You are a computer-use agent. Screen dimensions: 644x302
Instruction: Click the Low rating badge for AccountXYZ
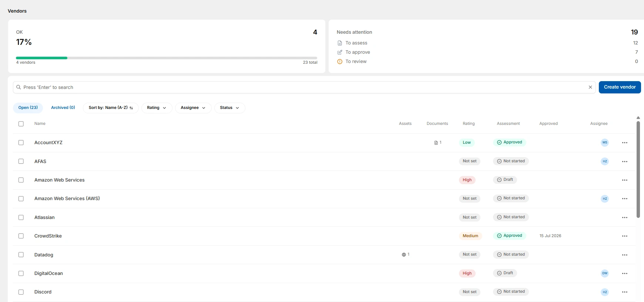pyautogui.click(x=467, y=143)
